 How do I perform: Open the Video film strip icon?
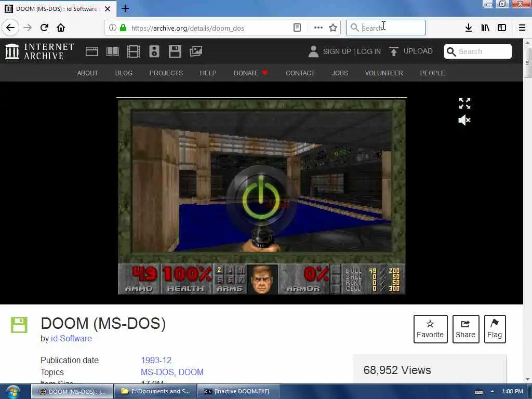pos(134,51)
